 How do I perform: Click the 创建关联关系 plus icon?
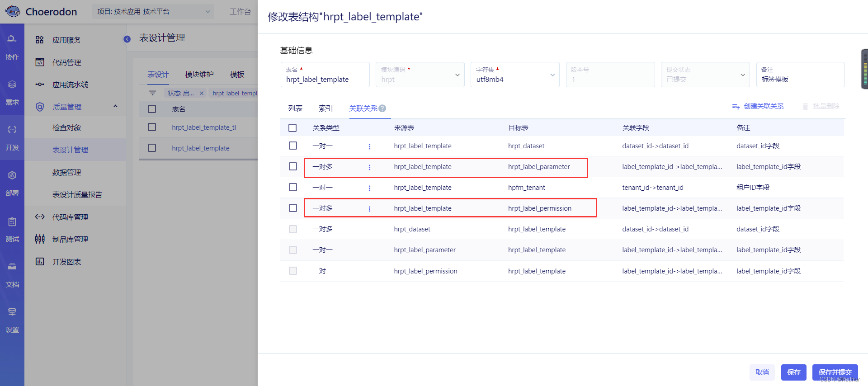click(736, 106)
